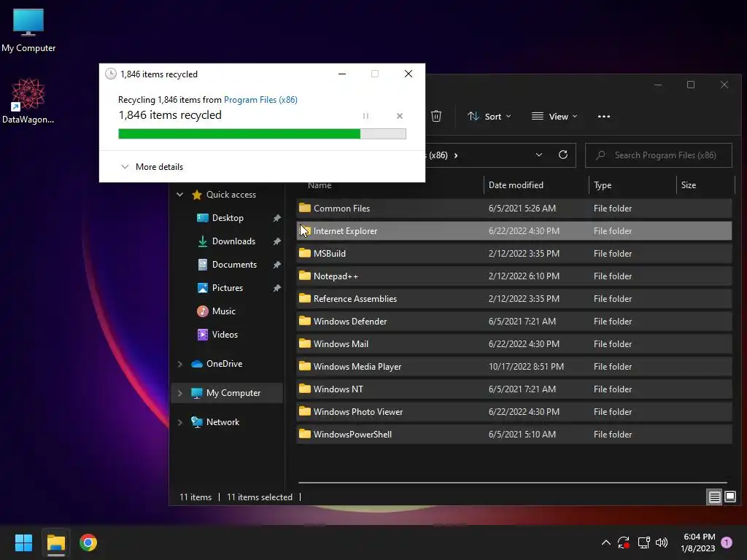Viewport: 747px width, 560px height.
Task: Click File Explorer on the taskbar
Action: pos(55,542)
